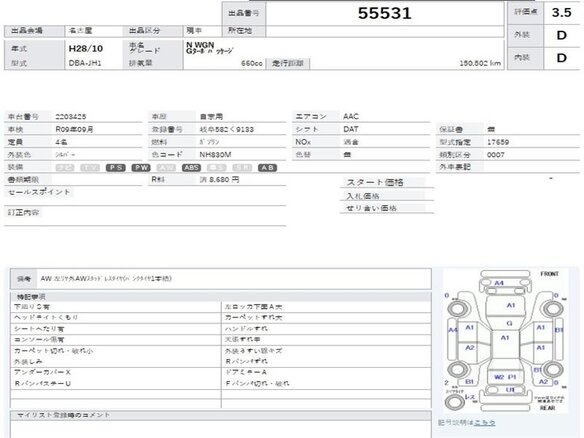Click the H28/10 model year value
584x438 pixels.
point(86,48)
